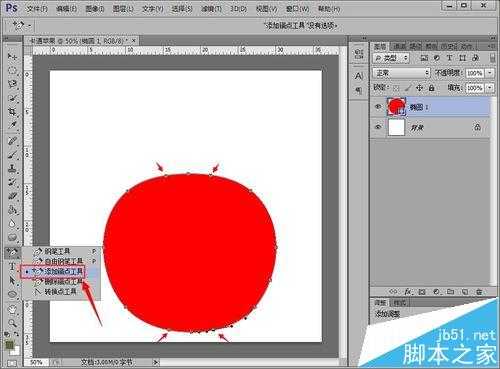
Task: Open the collapsed Paragraph panel icon
Action: pyautogui.click(x=359, y=90)
